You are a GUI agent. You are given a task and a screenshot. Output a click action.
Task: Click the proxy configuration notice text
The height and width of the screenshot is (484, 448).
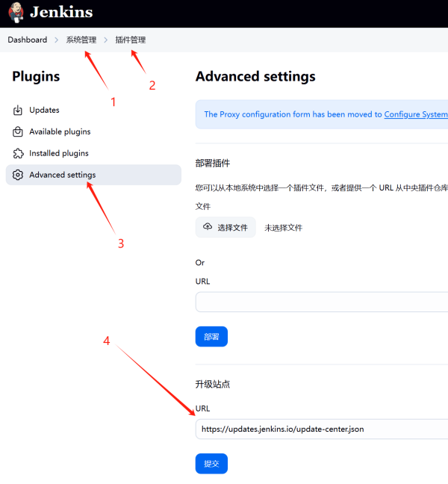[x=326, y=114]
